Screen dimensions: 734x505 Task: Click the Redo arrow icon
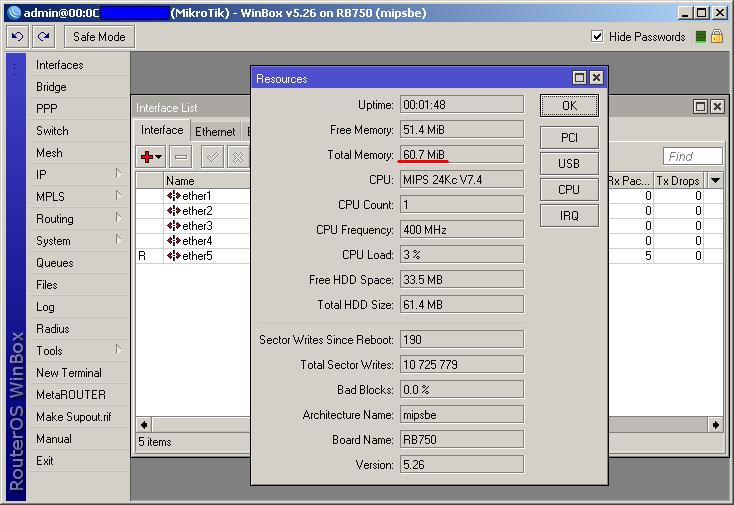tap(44, 37)
